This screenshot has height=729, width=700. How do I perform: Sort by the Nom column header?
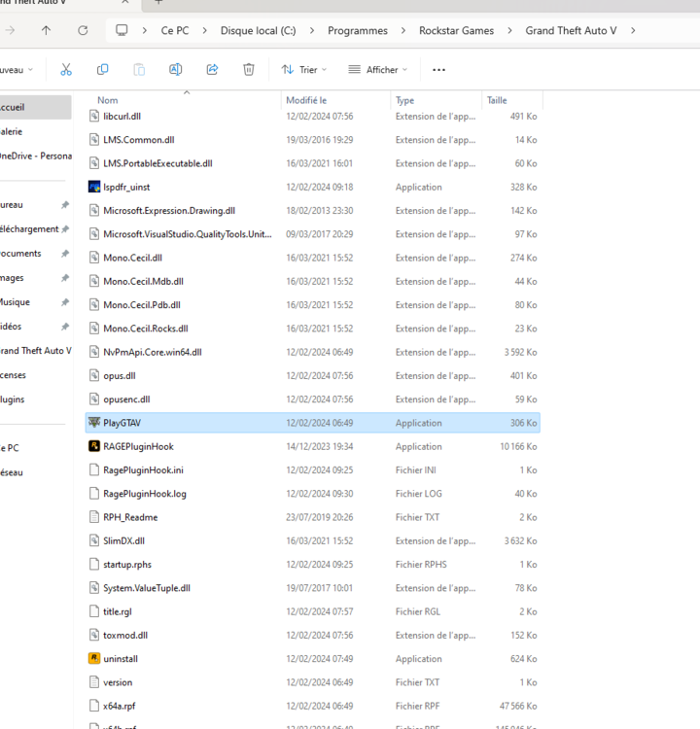pos(108,100)
